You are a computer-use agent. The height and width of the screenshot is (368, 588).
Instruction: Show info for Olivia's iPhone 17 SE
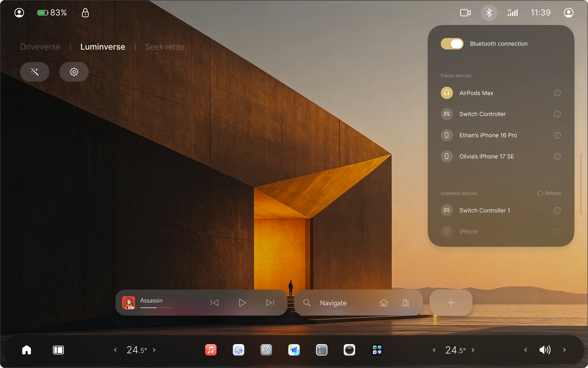(557, 156)
